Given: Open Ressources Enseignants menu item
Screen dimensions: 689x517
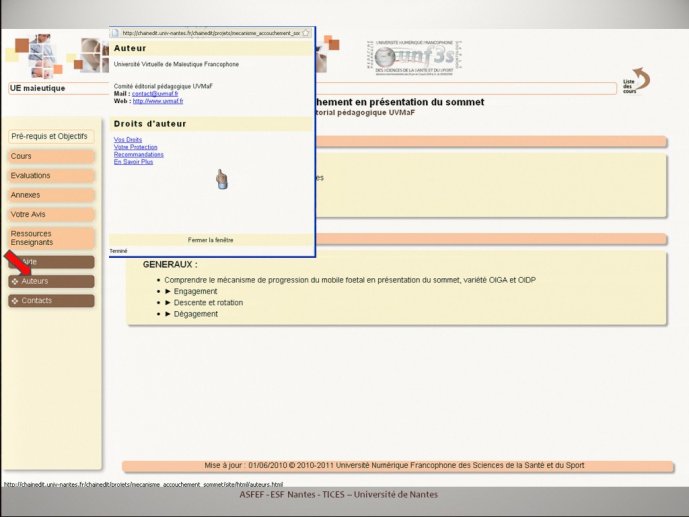Looking at the screenshot, I should click(x=51, y=238).
